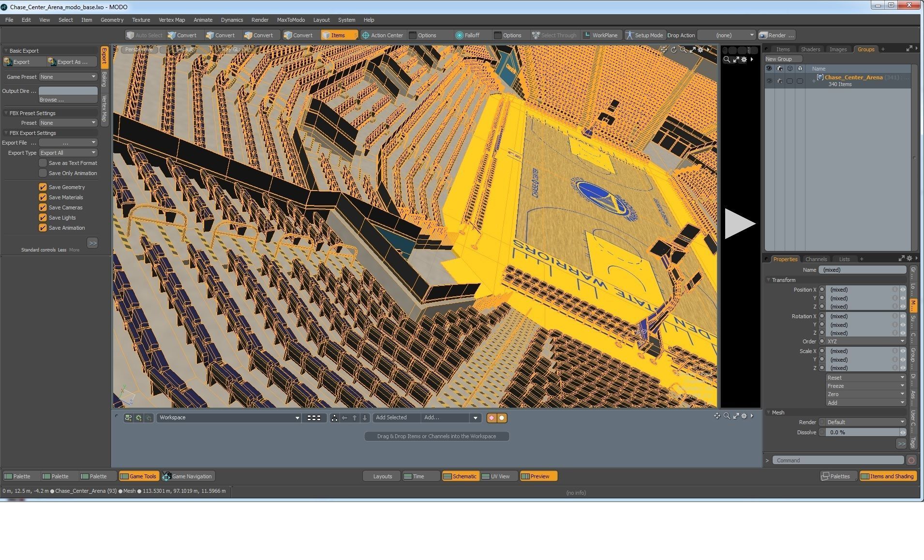924x560 pixels.
Task: Uncheck Save Geometry
Action: (x=43, y=187)
